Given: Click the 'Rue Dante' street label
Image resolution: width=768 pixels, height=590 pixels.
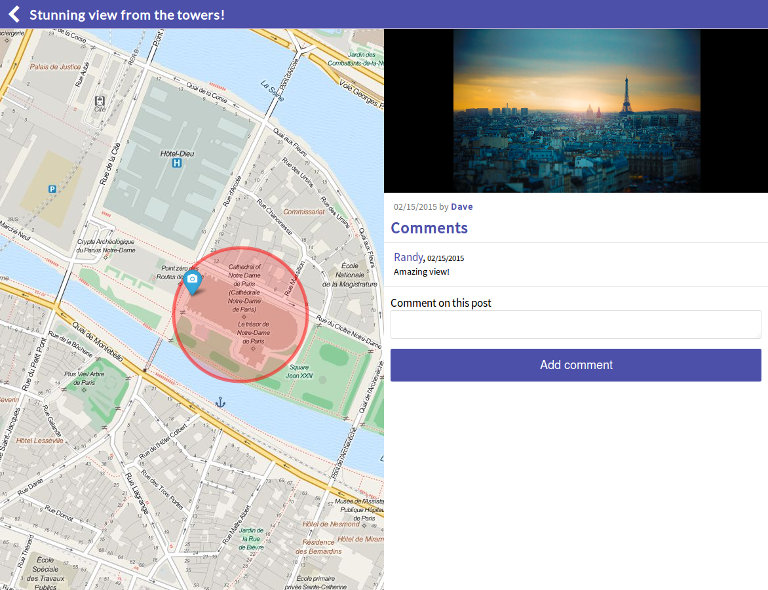Looking at the screenshot, I should [30, 487].
